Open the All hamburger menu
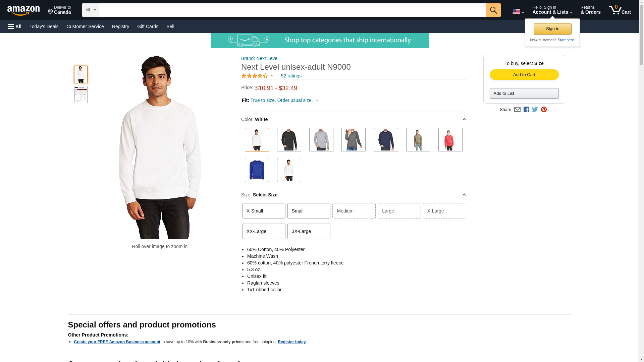This screenshot has width=644, height=362. [15, 26]
